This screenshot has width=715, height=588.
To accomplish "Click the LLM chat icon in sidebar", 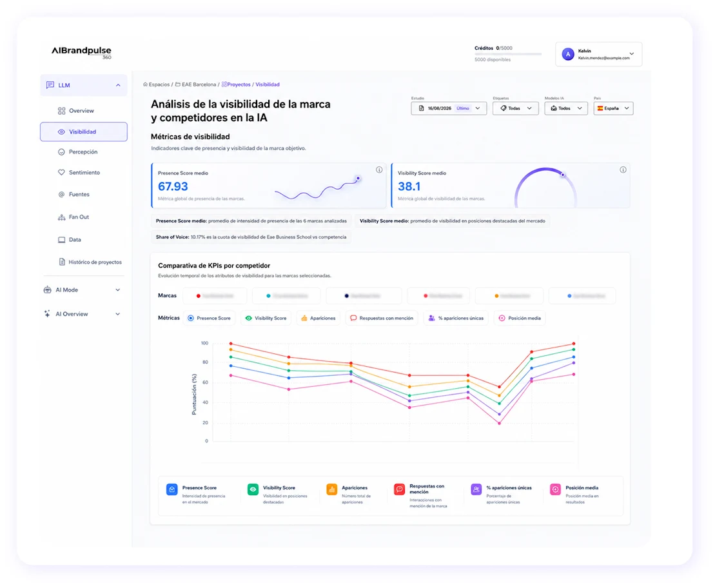I will coord(50,85).
